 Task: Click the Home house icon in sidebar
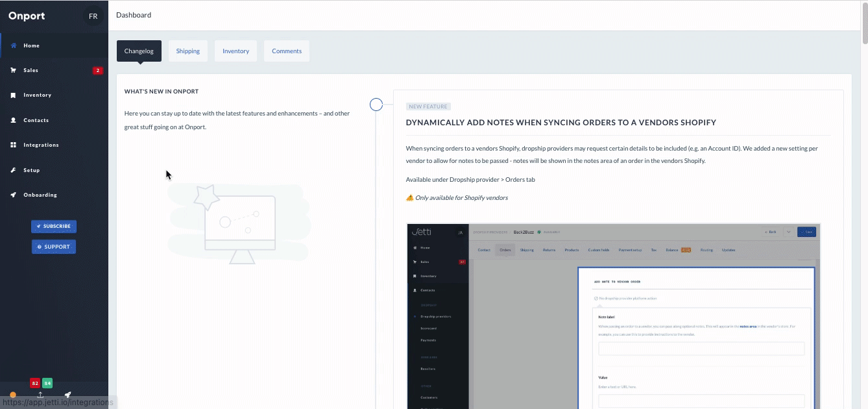13,45
